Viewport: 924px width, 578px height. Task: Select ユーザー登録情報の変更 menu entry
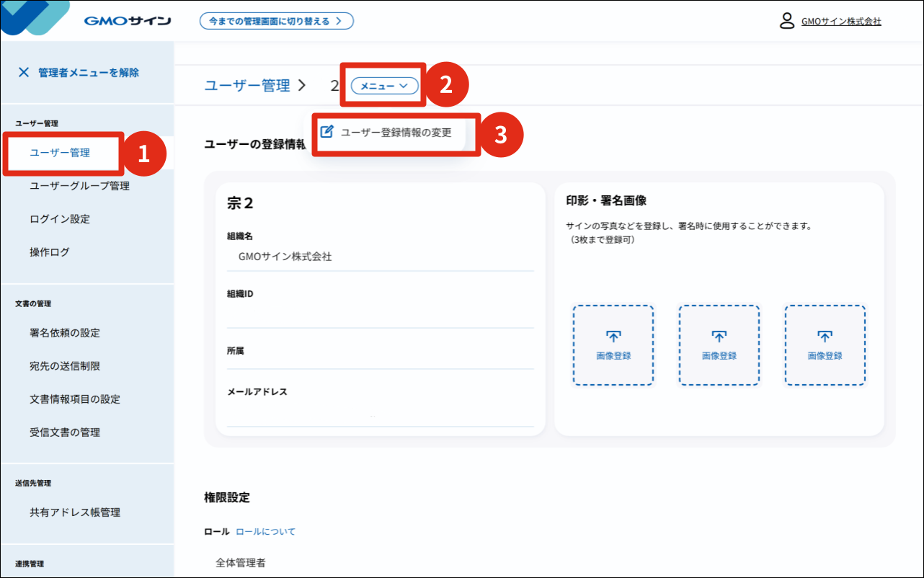tap(396, 133)
